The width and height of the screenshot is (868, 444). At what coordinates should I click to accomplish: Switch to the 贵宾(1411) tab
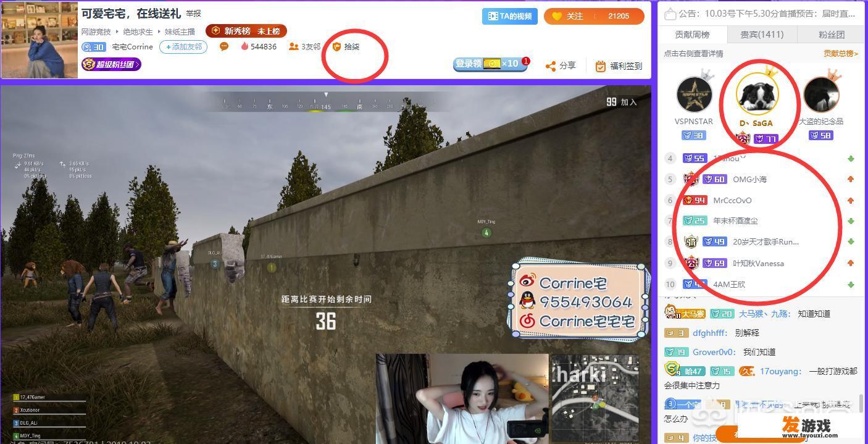point(762,35)
